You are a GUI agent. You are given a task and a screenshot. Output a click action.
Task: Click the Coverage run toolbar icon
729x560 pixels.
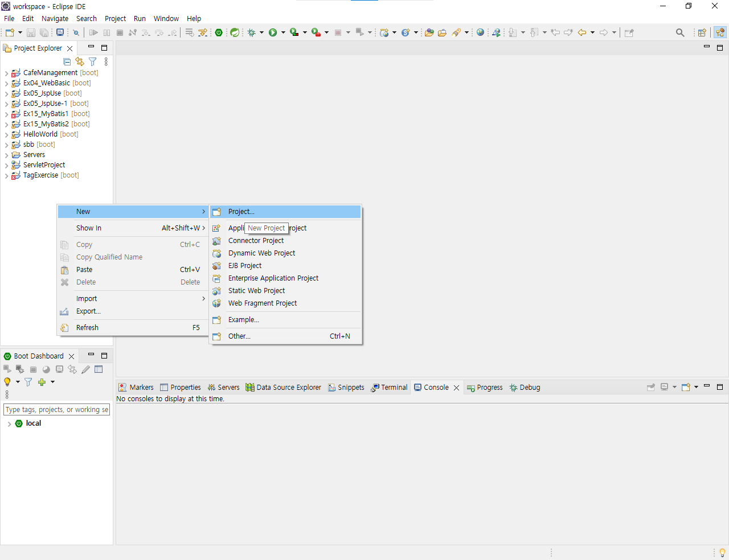(x=294, y=32)
